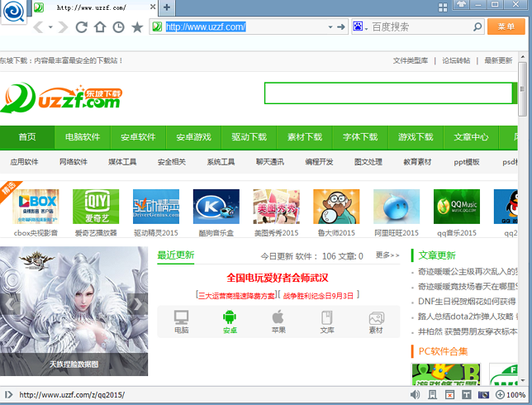This screenshot has height=405, width=532.
Task: Close the uzzf.com browser tab
Action: click(x=153, y=7)
